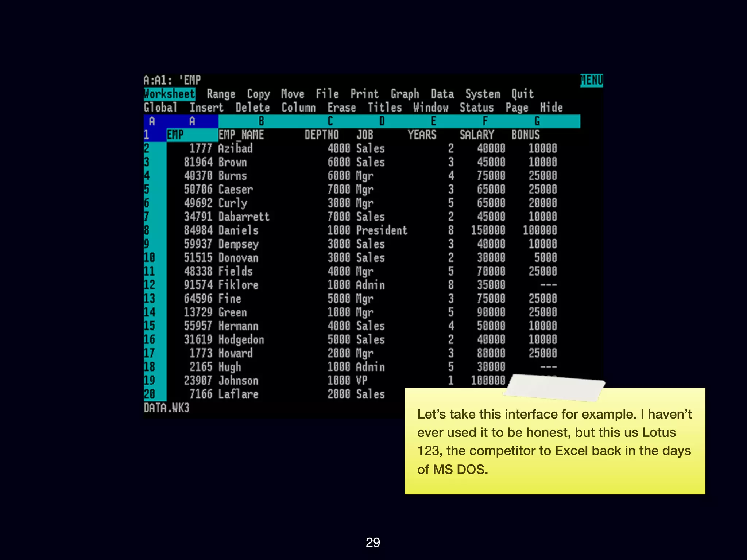Click the BONUS header cell
The width and height of the screenshot is (747, 560).
[x=526, y=135]
